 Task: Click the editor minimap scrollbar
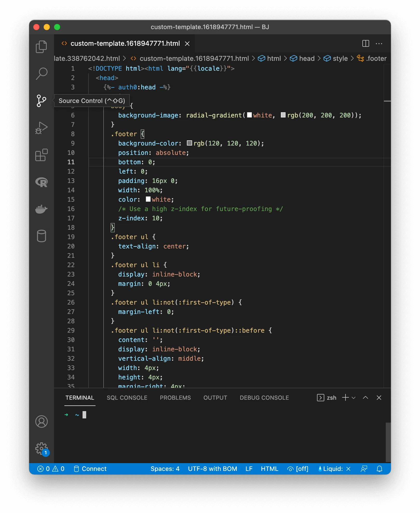point(387,101)
